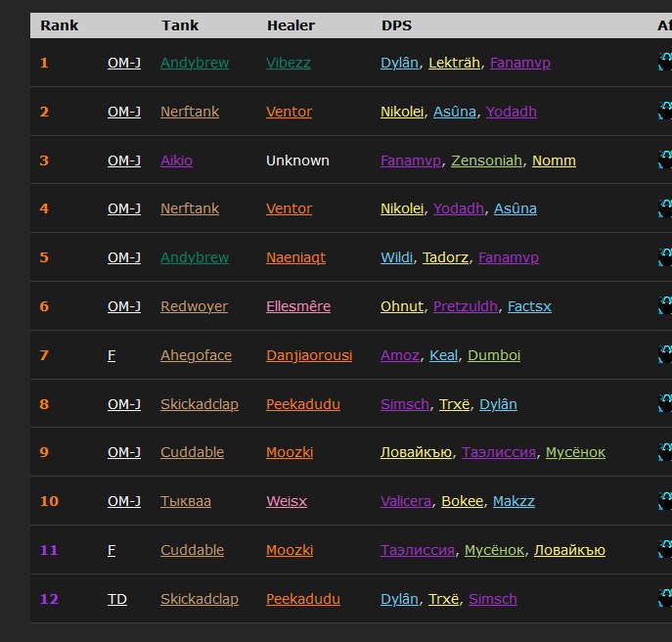
Task: Open healer Moozki in rank 11 row
Action: click(x=290, y=550)
